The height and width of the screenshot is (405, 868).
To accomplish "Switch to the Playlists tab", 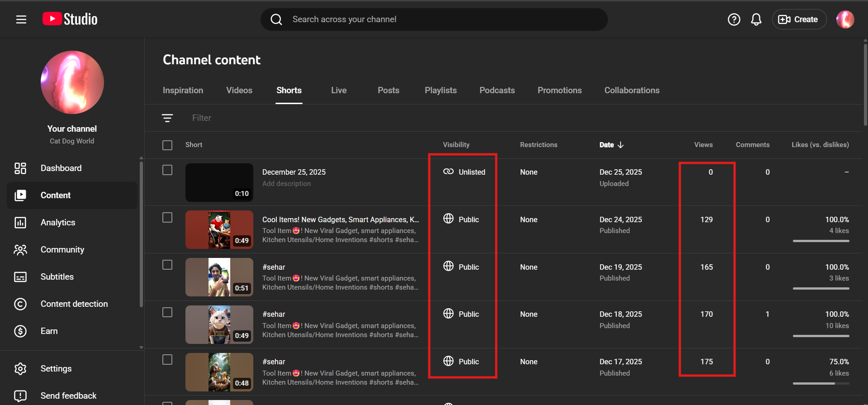I will [440, 91].
